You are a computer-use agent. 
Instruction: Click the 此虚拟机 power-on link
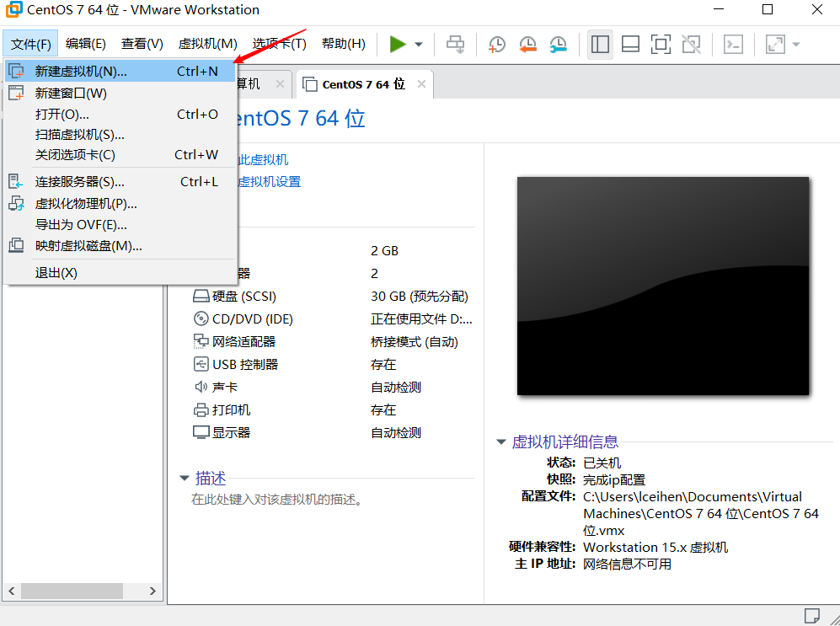pyautogui.click(x=264, y=159)
